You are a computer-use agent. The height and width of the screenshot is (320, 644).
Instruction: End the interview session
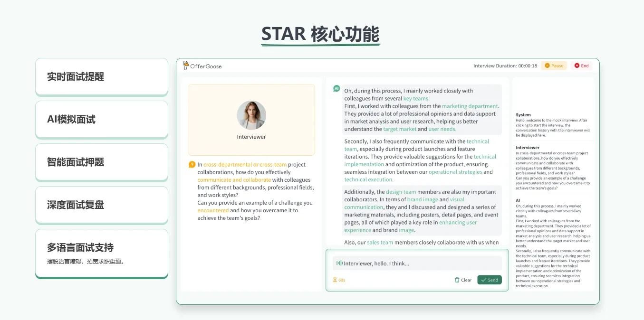[x=581, y=66]
